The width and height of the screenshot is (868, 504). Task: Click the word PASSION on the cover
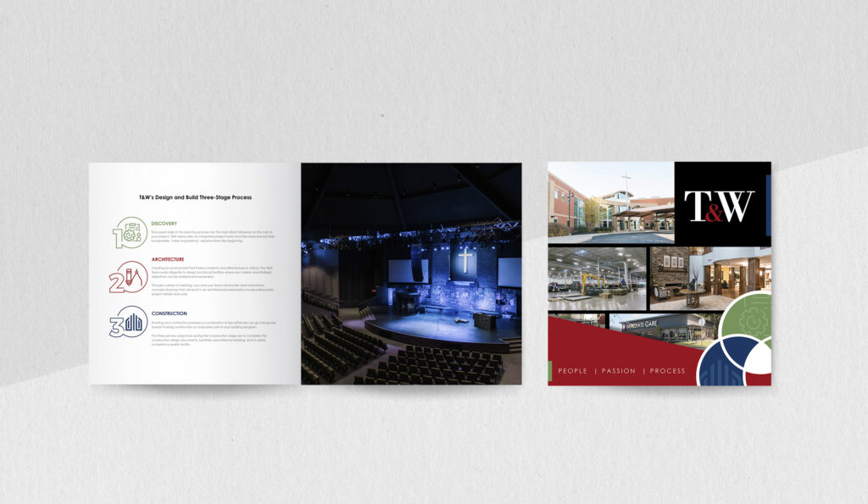[618, 371]
